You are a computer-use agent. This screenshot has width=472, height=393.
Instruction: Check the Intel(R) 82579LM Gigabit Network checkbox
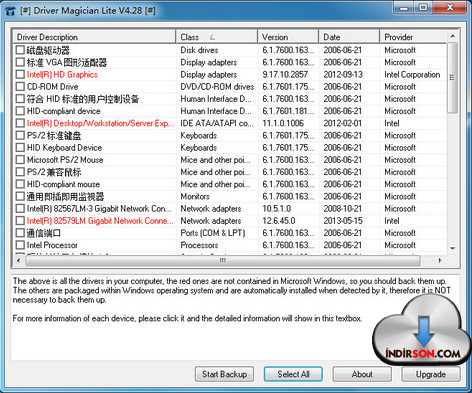pos(20,221)
